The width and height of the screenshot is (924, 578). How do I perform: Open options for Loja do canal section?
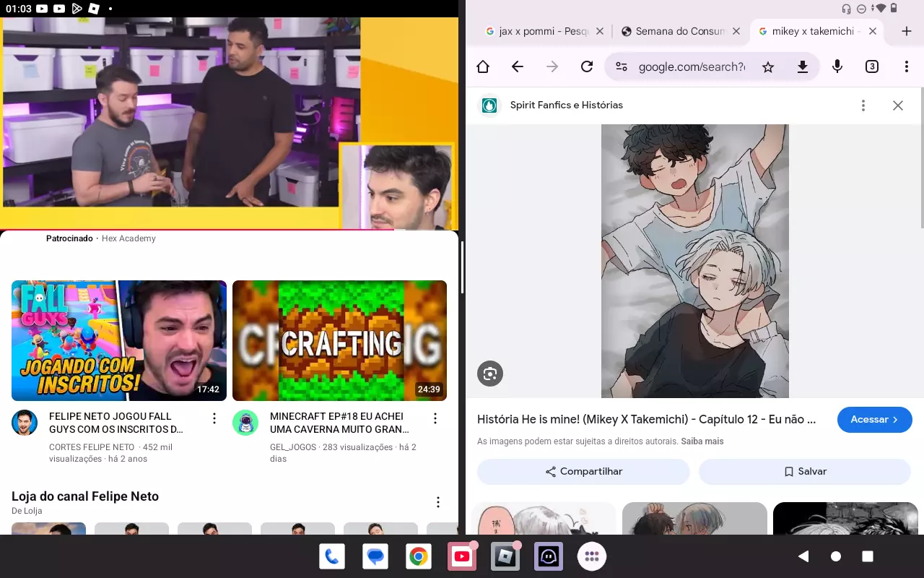pos(438,502)
